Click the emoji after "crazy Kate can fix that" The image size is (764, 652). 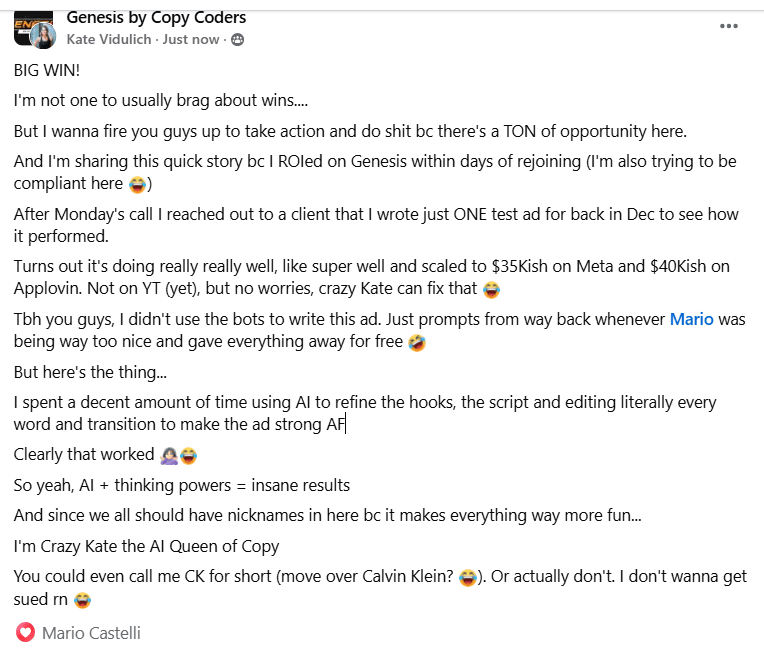[491, 290]
